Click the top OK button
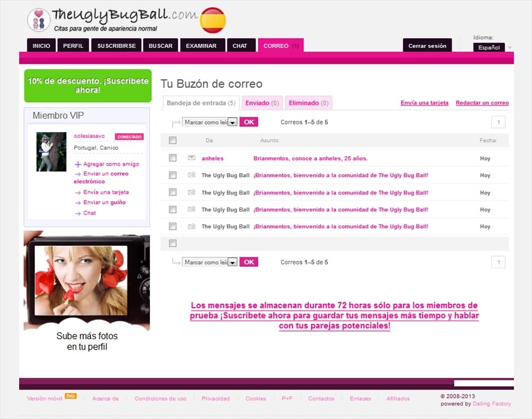Viewport: 532px width, 419px height. [x=249, y=122]
